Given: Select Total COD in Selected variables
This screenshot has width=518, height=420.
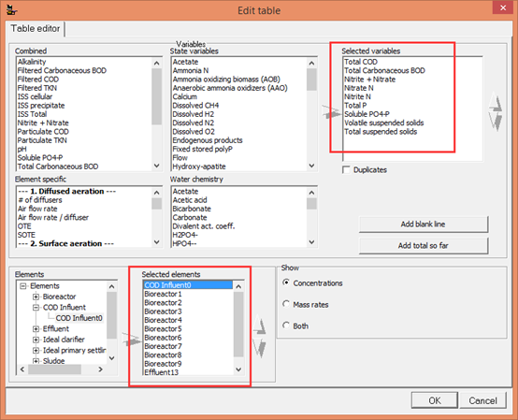Looking at the screenshot, I should [361, 62].
